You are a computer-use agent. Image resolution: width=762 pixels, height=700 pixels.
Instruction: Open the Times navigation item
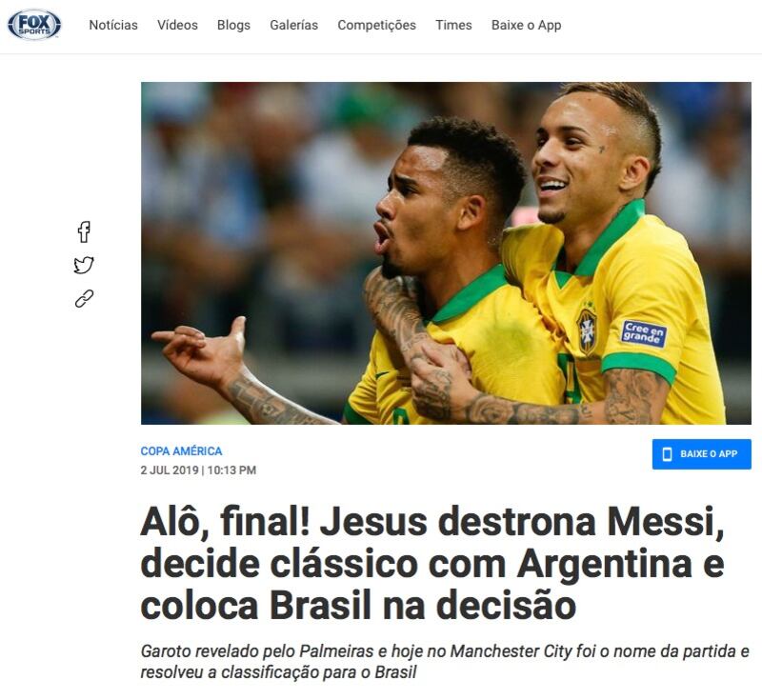point(453,25)
